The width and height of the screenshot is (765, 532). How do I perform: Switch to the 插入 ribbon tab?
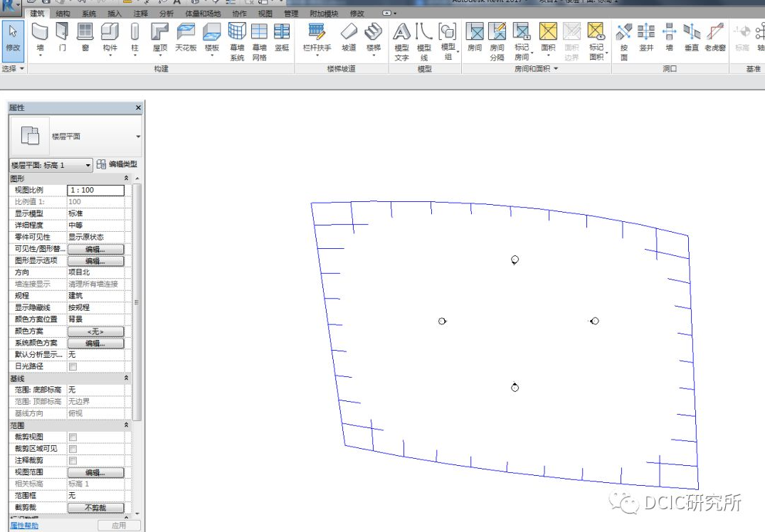click(x=115, y=14)
